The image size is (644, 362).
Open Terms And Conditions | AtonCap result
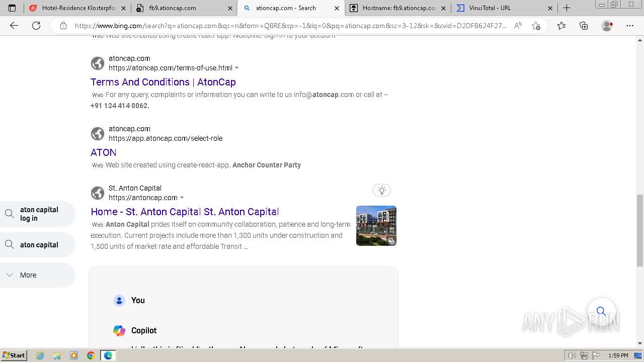(163, 82)
